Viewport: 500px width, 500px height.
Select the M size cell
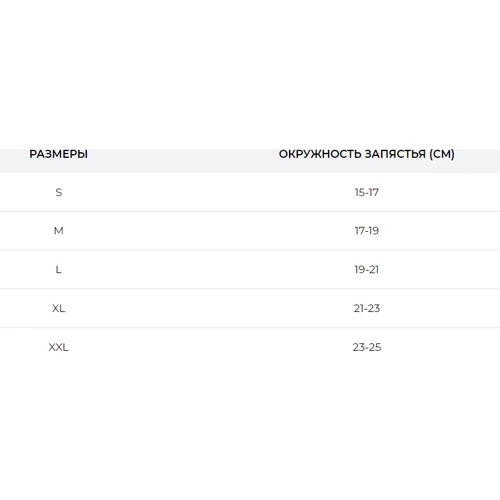coord(59,231)
